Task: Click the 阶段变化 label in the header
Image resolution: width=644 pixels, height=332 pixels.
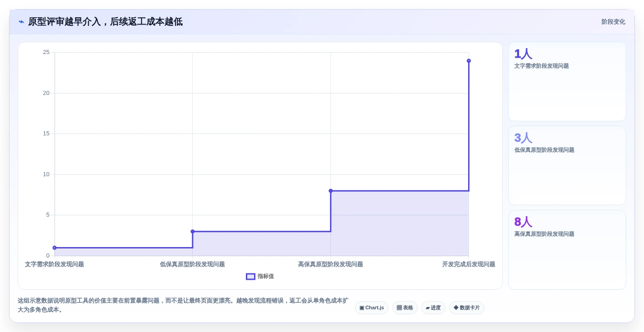Action: pyautogui.click(x=614, y=22)
